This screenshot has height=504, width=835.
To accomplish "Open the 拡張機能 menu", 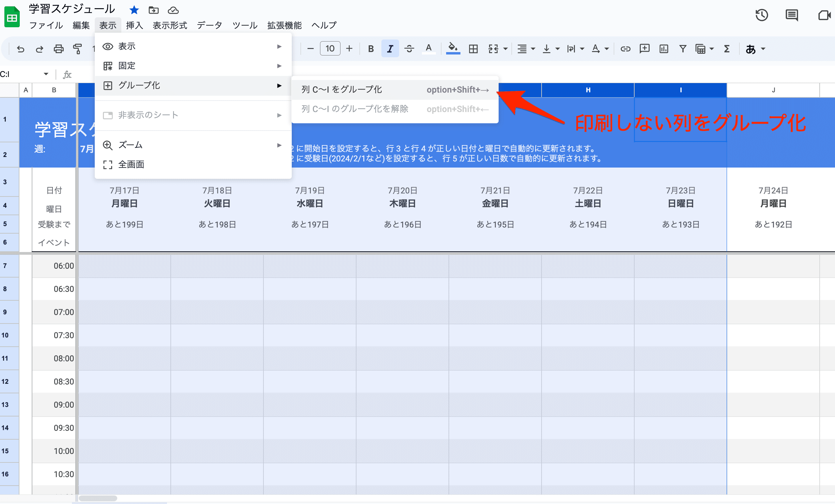I will point(284,25).
